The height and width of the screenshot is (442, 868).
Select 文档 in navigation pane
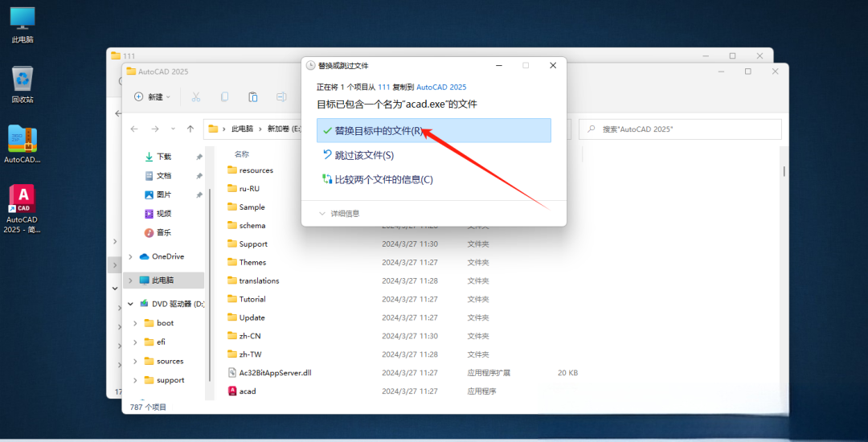(165, 176)
